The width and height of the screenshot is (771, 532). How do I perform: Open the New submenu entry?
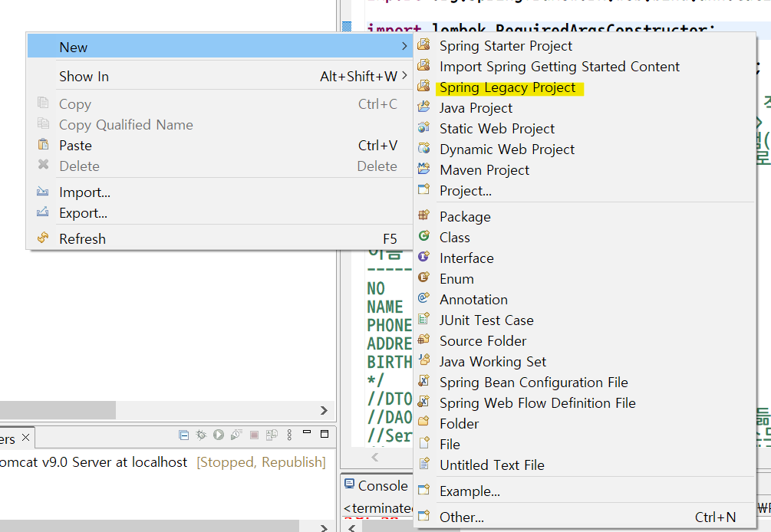[x=220, y=48]
